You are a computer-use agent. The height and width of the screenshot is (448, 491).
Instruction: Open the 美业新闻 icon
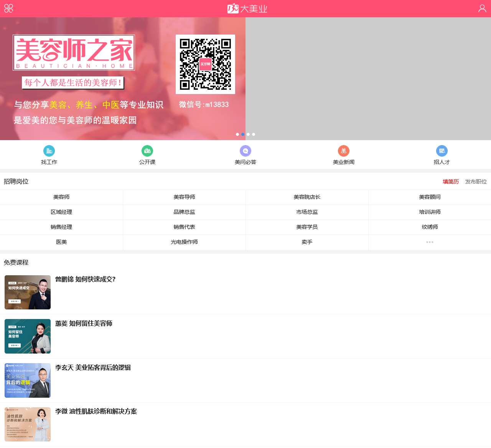click(344, 151)
